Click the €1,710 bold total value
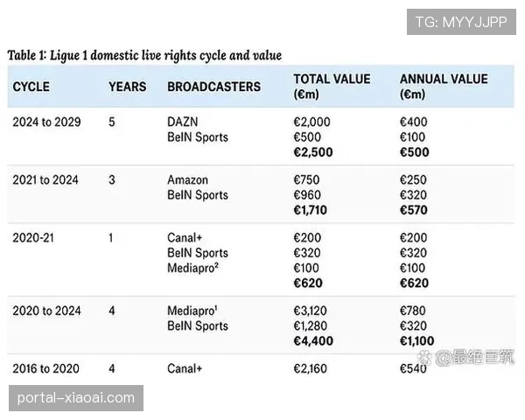Viewport: 525px width, 420px height. click(x=311, y=209)
